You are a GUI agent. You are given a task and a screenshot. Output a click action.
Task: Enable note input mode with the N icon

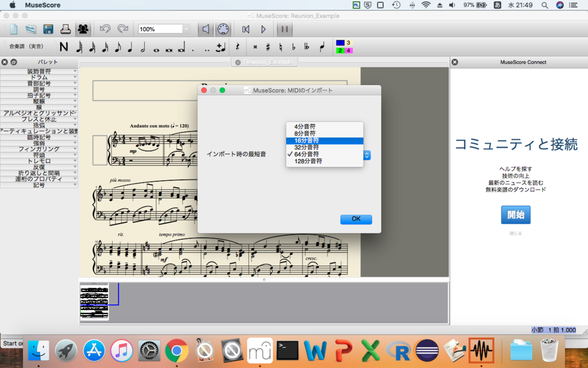click(x=64, y=47)
